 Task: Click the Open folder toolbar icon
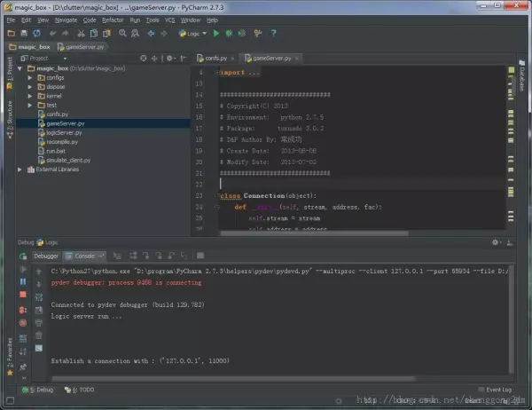(x=11, y=34)
